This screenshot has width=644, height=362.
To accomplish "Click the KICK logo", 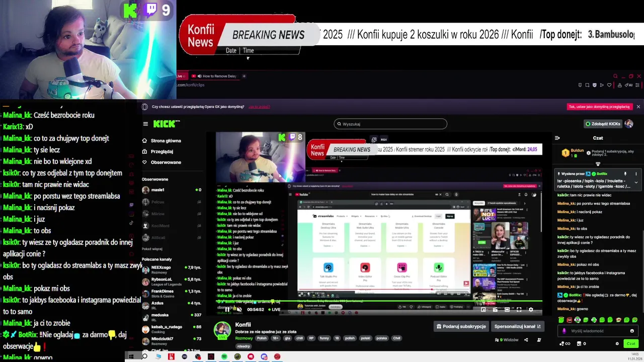I will 167,124.
